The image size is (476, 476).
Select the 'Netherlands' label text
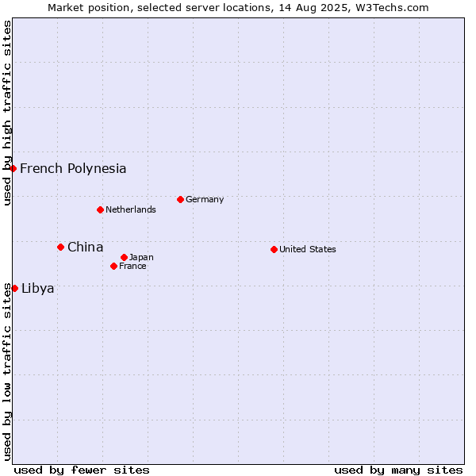tap(131, 209)
